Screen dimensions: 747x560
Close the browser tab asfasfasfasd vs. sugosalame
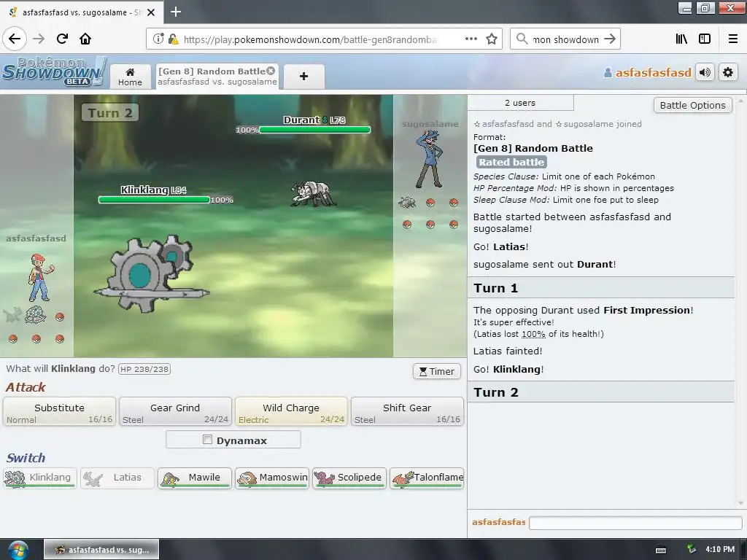click(151, 12)
